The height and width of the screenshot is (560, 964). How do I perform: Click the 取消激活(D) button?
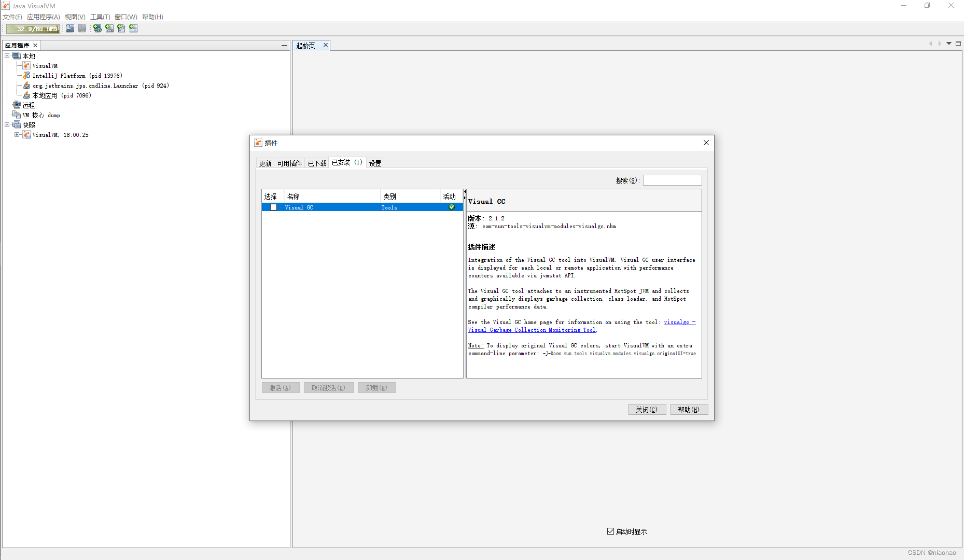tap(329, 387)
